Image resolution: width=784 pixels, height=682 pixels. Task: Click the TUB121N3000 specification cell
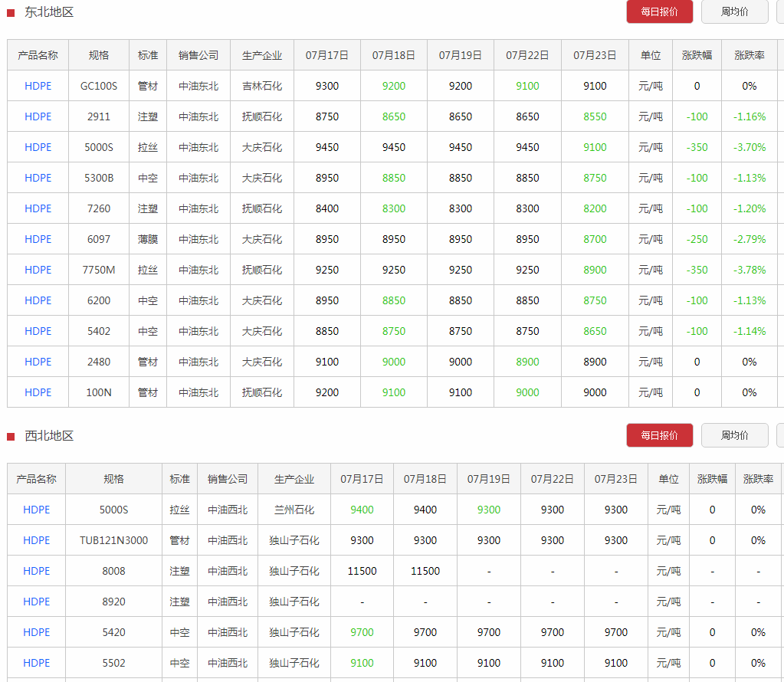(x=114, y=540)
